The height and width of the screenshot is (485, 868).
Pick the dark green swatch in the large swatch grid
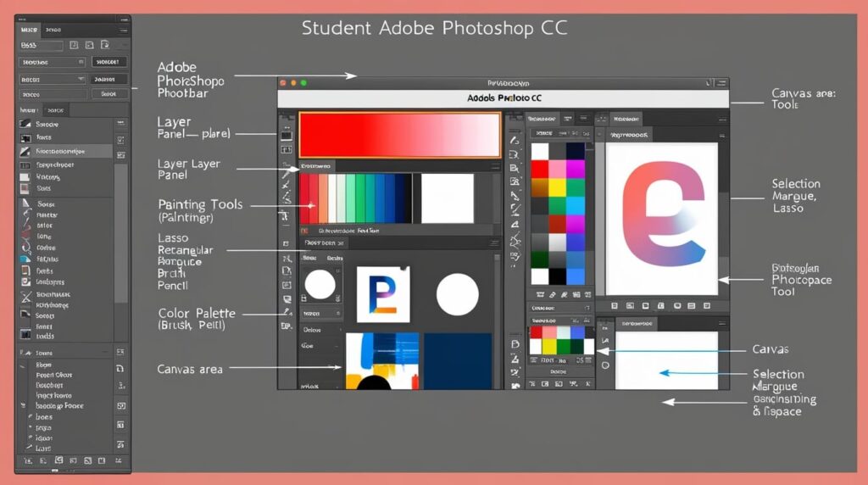[x=540, y=259]
